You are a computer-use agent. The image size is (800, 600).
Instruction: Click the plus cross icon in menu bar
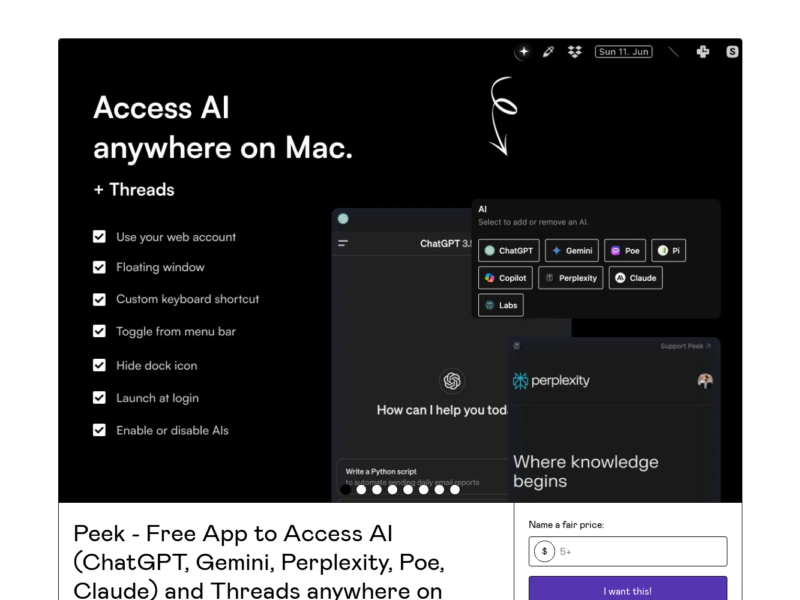pos(703,52)
